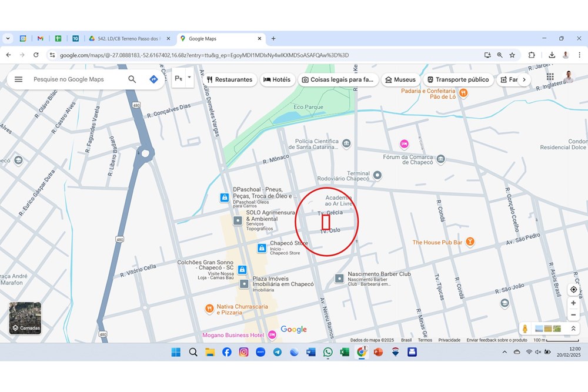Center map on your location
Screen dimensions: 588x392
(573, 289)
